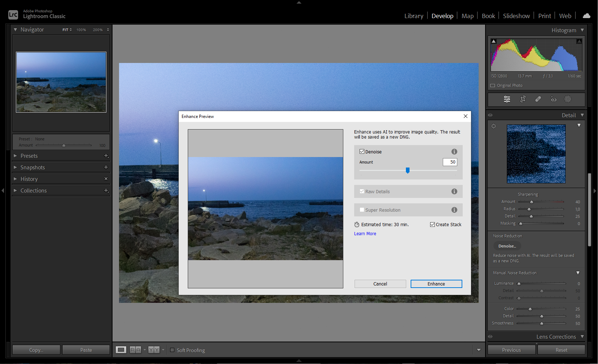Click the Enhance button
598x364 pixels.
(436, 284)
